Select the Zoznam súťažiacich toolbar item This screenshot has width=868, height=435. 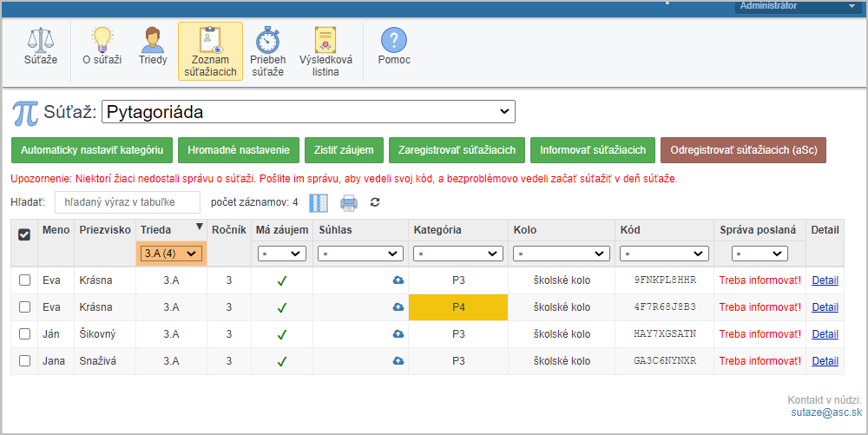point(210,51)
